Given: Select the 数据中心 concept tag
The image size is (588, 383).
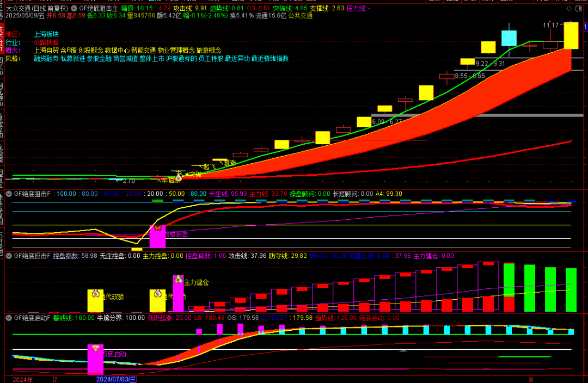Looking at the screenshot, I should (117, 50).
